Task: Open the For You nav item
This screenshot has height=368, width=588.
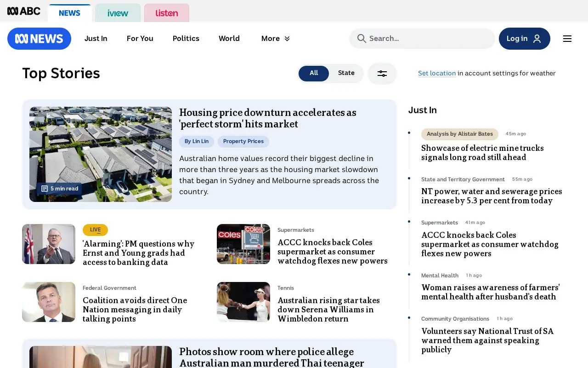Action: pos(140,39)
